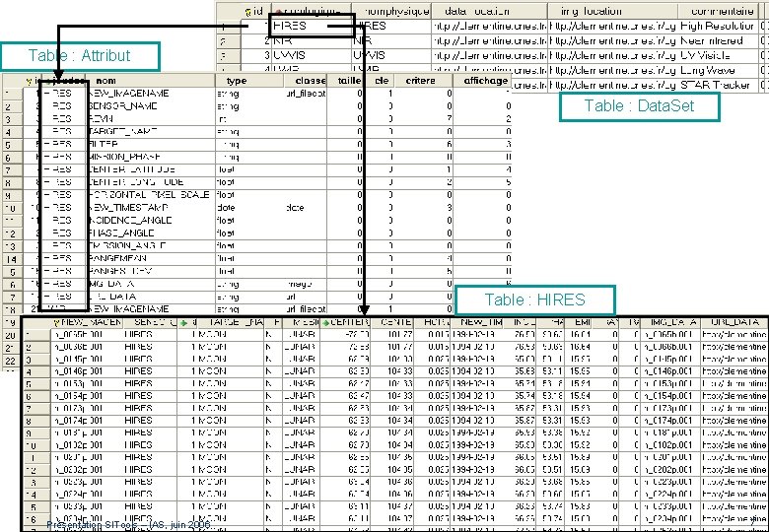The width and height of the screenshot is (769, 532).
Task: Select 'date' type cell of NEW_TIMESTAMP row
Action: [248, 207]
